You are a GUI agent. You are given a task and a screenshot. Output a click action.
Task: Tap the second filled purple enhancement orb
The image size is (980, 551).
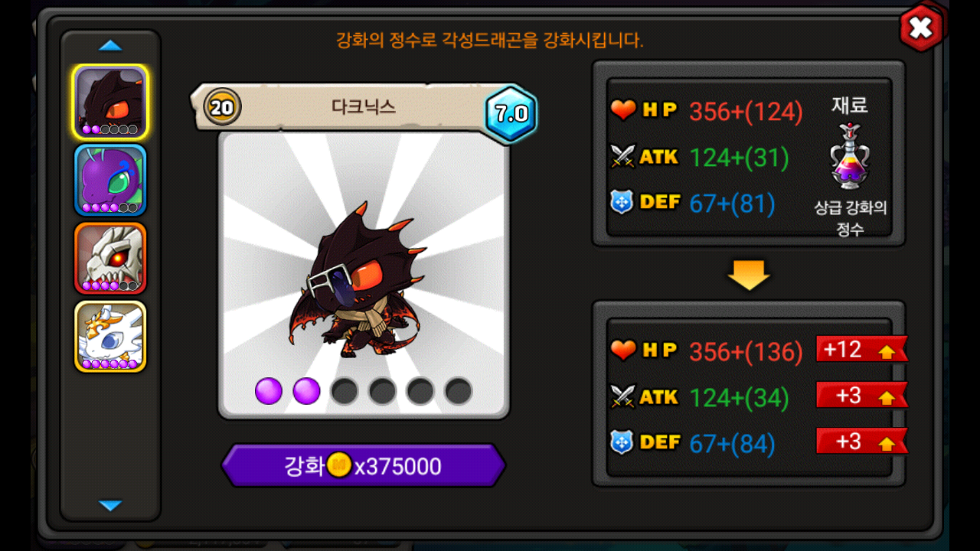coord(307,391)
